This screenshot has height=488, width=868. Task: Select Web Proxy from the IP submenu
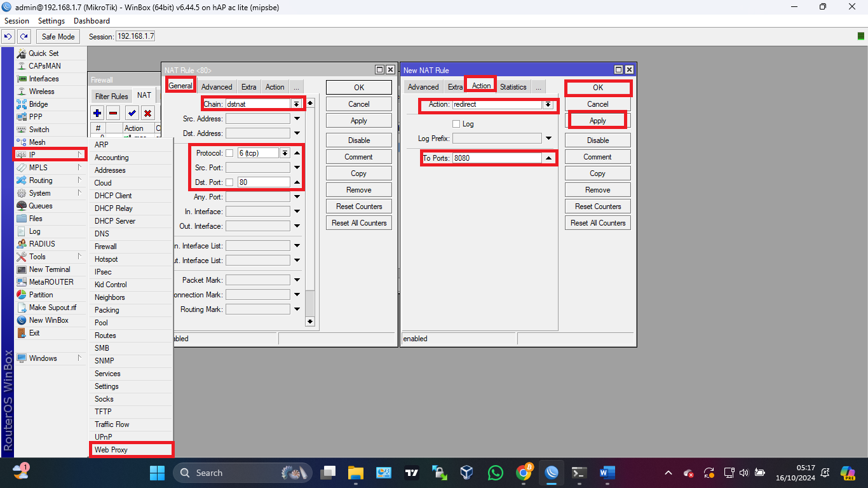(x=131, y=450)
